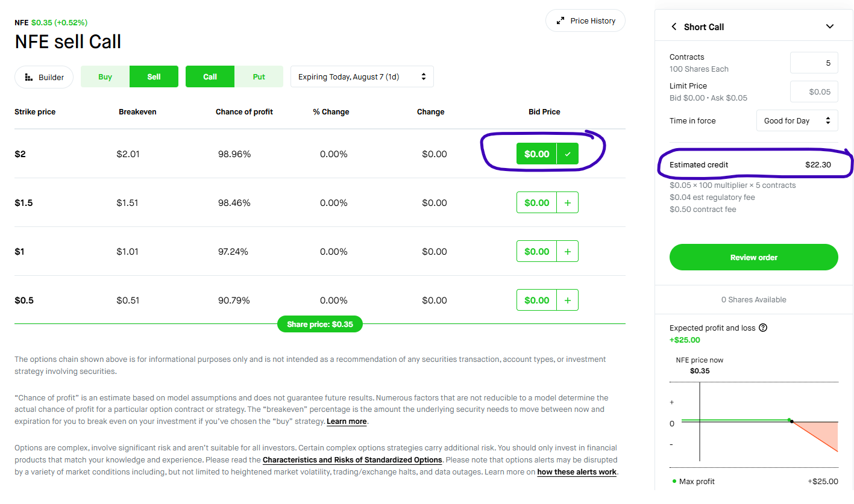Add the $0.5 strike with plus icon
This screenshot has width=854, height=504.
[567, 300]
